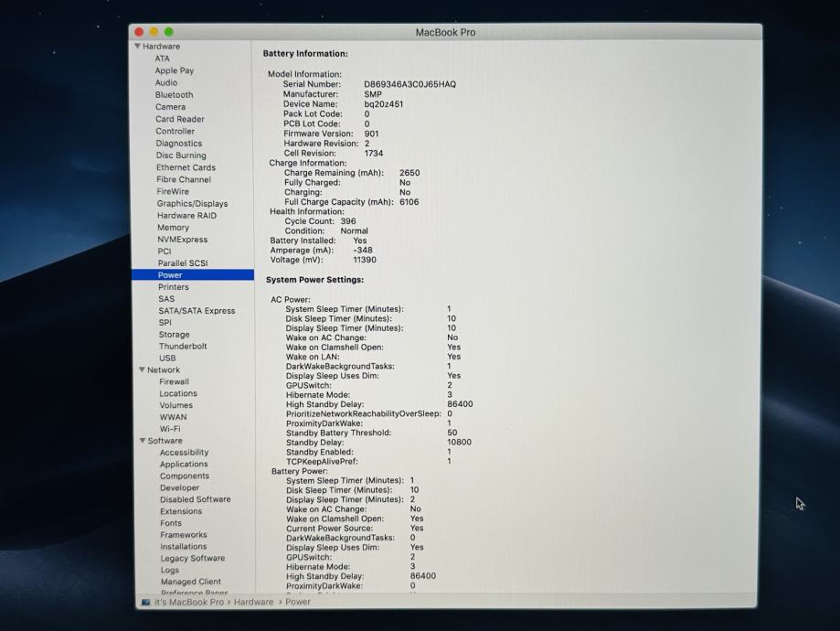Screen dimensions: 840x631
Task: Click Hardware in the bottom path bar
Action: point(253,602)
